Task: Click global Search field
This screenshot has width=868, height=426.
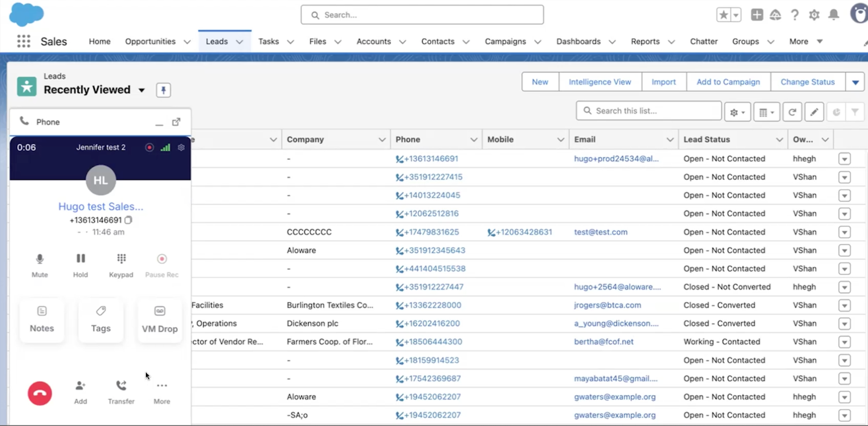Action: [422, 15]
